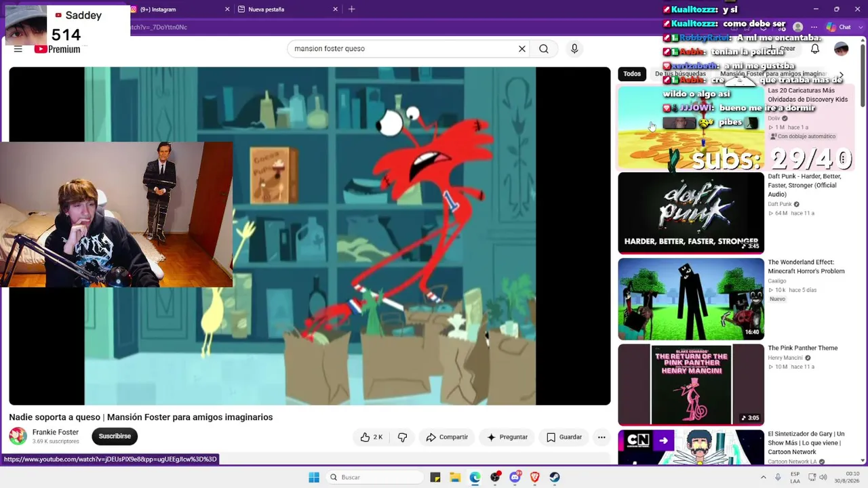Open the black and yellow taskbar app
The width and height of the screenshot is (868, 488).
tap(435, 477)
